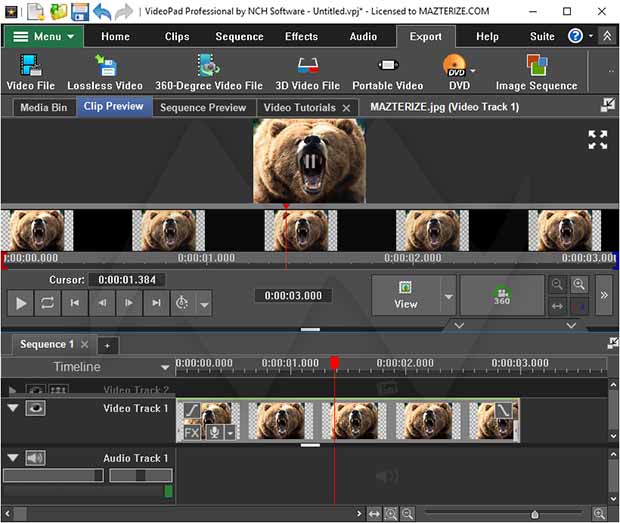Screen dimensions: 620x523
Task: Open 3D Video File export
Action: click(x=308, y=72)
